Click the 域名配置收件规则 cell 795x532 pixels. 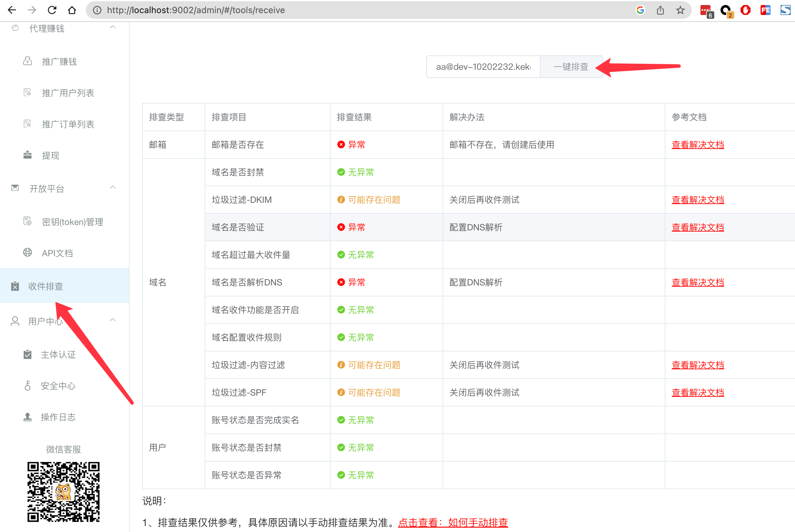267,337
